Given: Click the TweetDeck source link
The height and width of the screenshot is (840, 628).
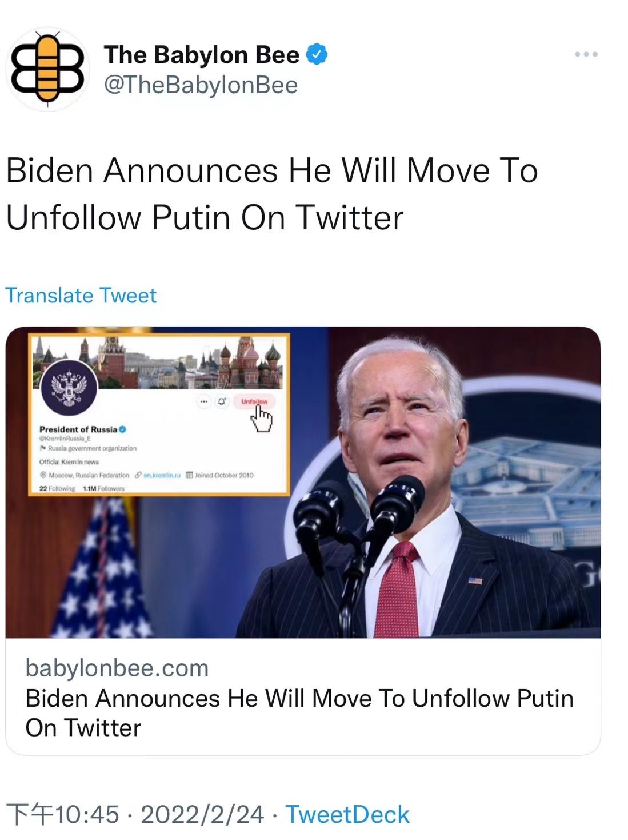Looking at the screenshot, I should tap(347, 815).
